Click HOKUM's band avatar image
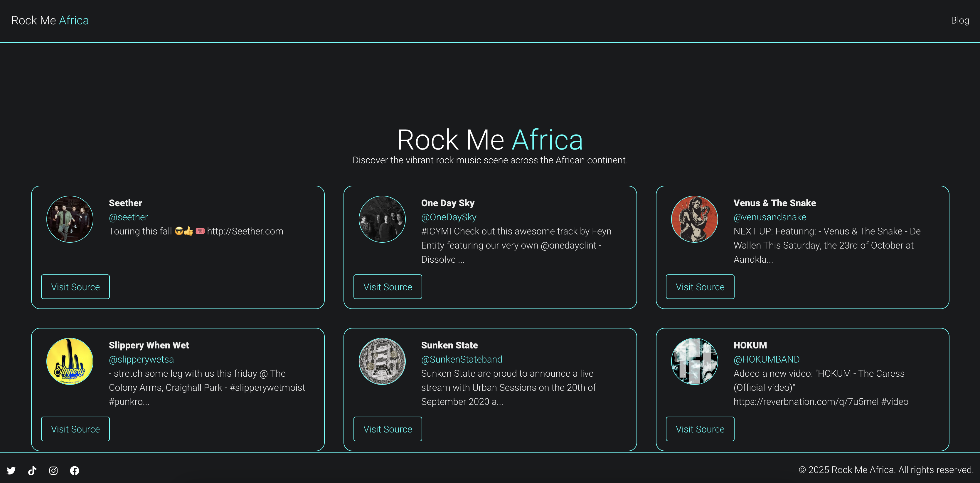Image resolution: width=980 pixels, height=483 pixels. (694, 361)
